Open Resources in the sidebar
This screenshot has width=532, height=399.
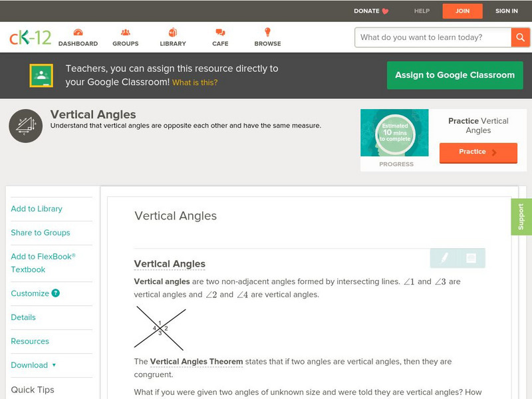click(x=30, y=341)
